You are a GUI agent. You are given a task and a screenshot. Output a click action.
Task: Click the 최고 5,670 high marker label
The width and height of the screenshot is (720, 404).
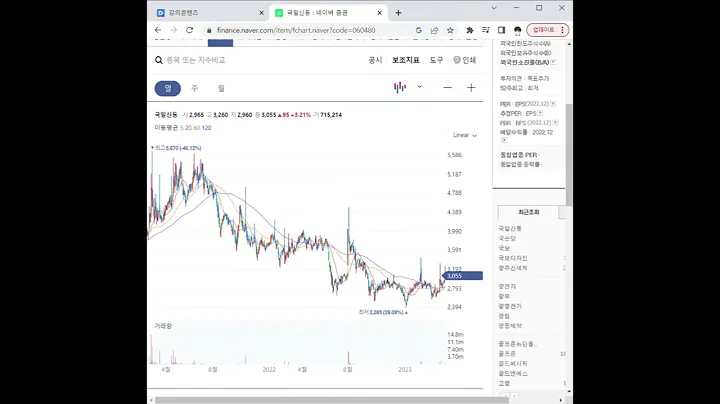coord(176,148)
